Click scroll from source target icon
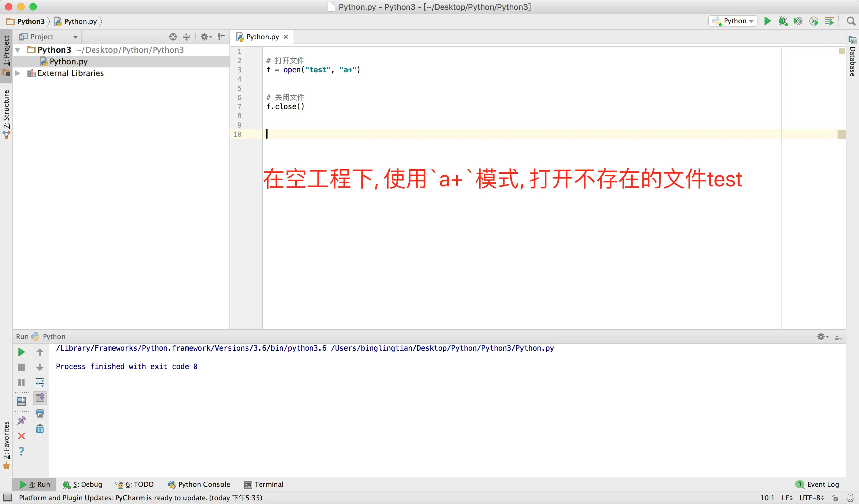Viewport: 859px width, 504px height. click(173, 37)
